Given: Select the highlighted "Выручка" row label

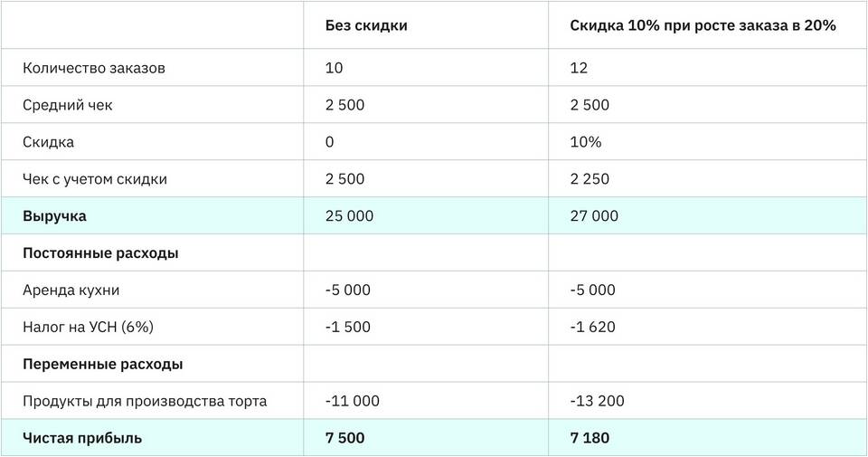Looking at the screenshot, I should tap(55, 216).
